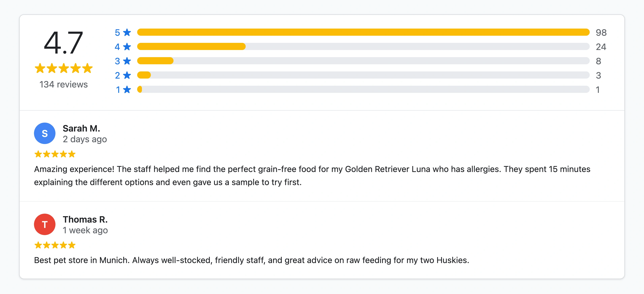
Task: Select the blue star next to 5-star row
Action: tap(127, 32)
